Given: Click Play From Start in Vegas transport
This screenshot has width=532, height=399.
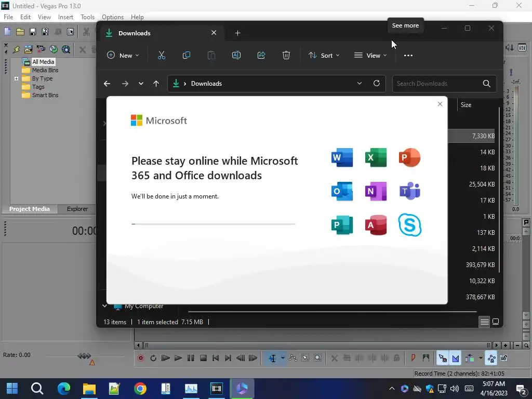Looking at the screenshot, I should 166,358.
